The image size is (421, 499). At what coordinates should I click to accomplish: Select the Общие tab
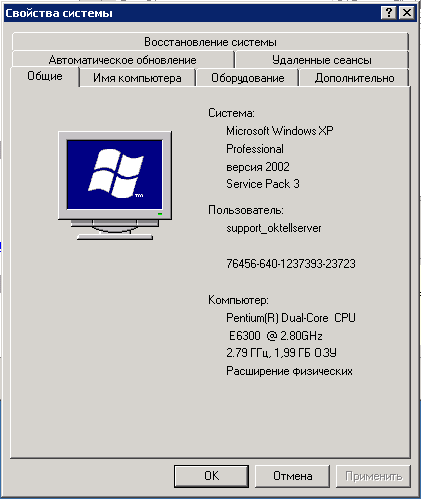[45, 76]
